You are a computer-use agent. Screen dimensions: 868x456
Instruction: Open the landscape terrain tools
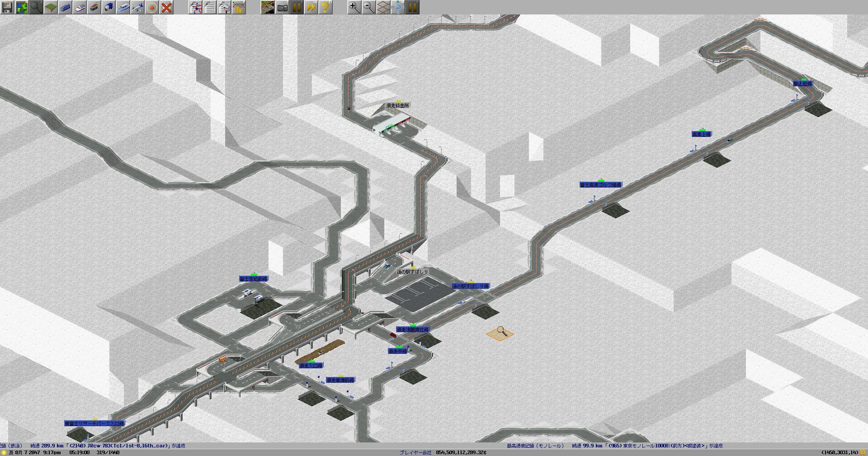(51, 7)
